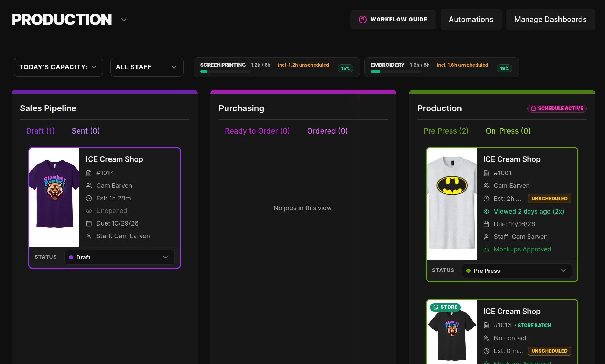605x364 pixels.
Task: Click the Schedule Active calendar icon
Action: point(533,109)
